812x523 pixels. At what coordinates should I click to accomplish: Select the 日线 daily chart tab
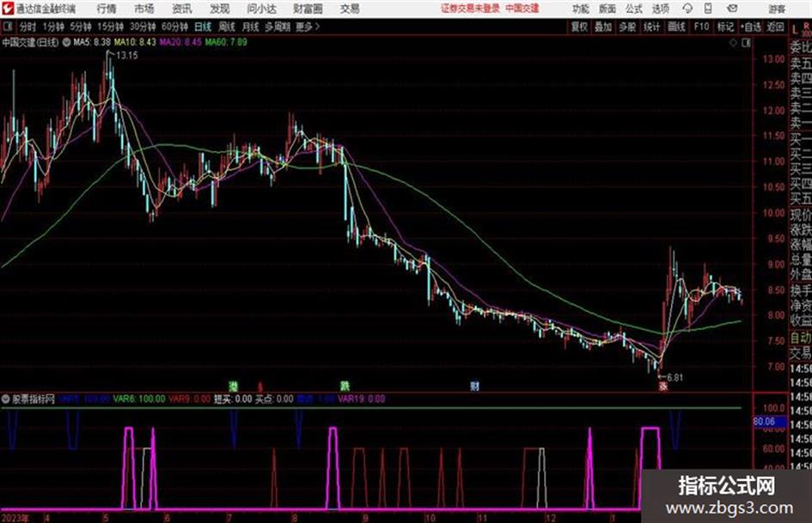coord(203,27)
